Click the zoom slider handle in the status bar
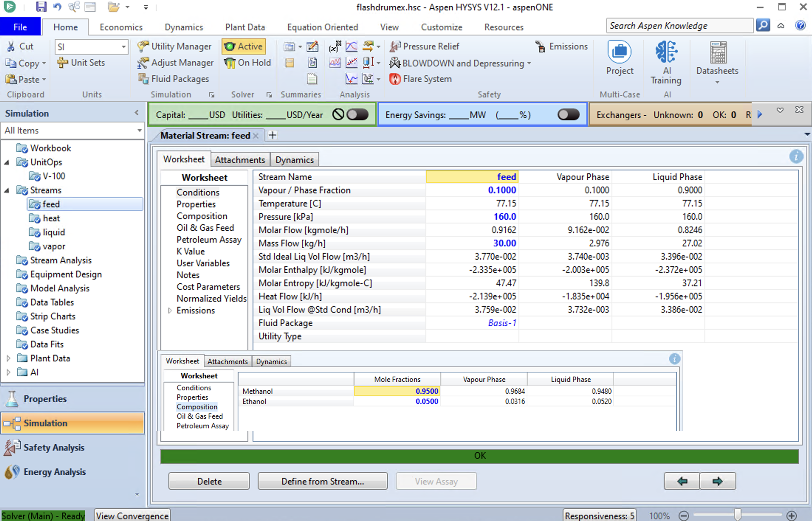812x521 pixels. [737, 515]
